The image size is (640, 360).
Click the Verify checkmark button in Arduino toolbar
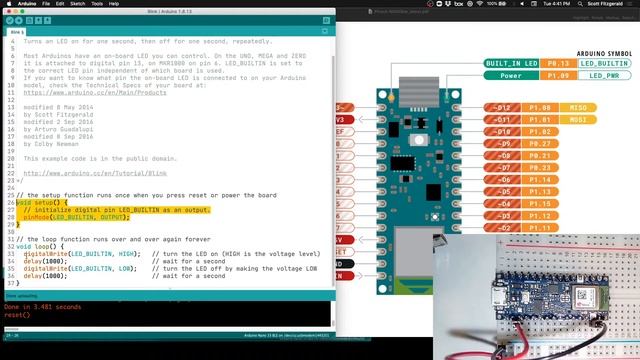(10, 20)
